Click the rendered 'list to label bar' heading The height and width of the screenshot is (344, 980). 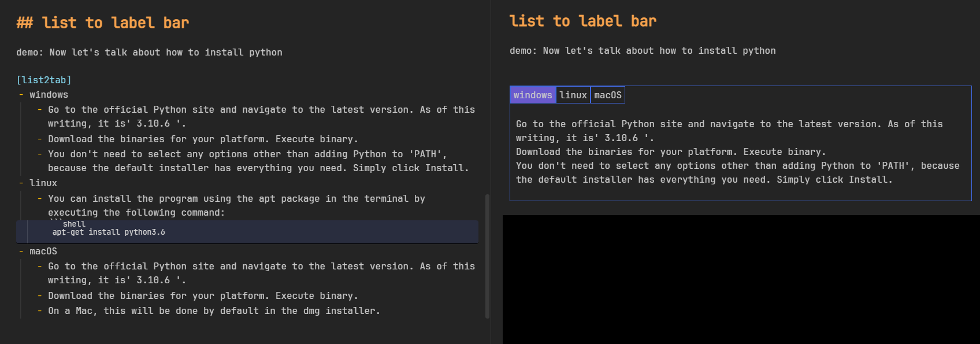[x=582, y=21]
